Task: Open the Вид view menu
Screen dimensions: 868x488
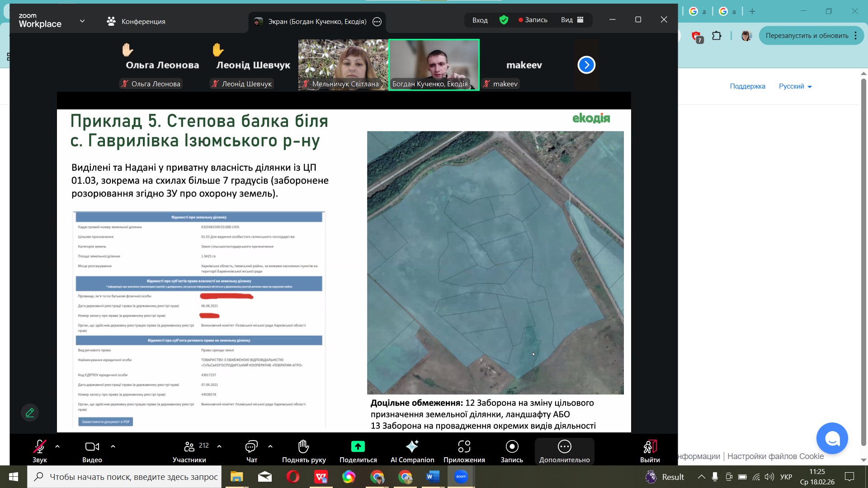Action: [572, 20]
